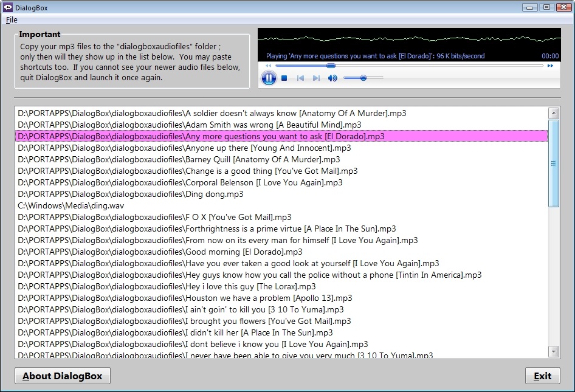This screenshot has height=392, width=575.
Task: Click the seek bar thumb
Action: (331, 66)
